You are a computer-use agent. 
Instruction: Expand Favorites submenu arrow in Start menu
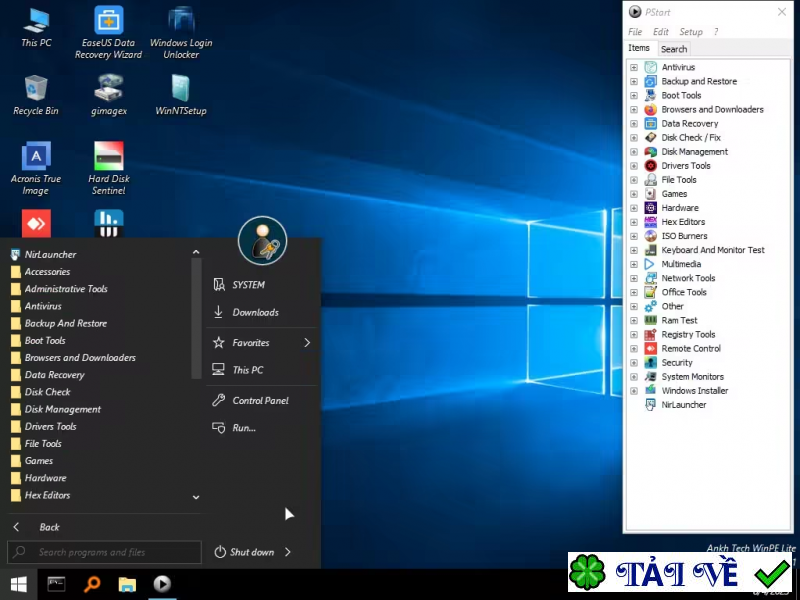(x=307, y=342)
